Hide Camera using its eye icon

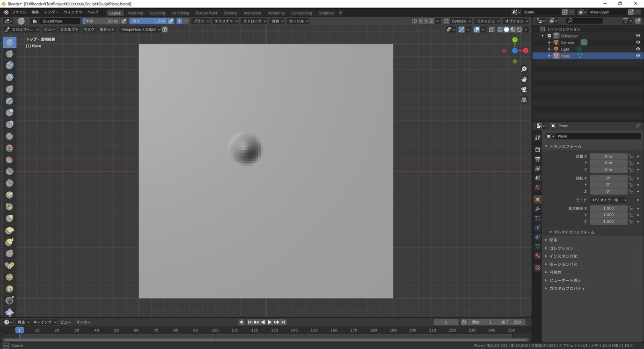(638, 42)
